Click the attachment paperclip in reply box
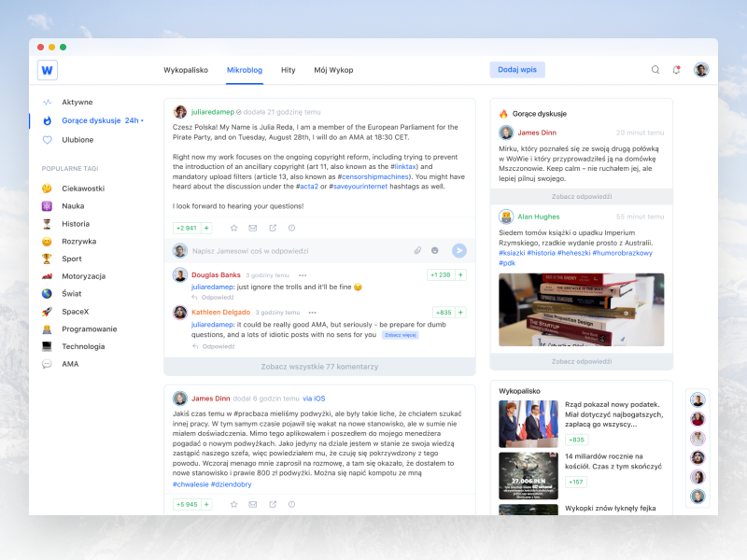747x560 pixels. 417,250
